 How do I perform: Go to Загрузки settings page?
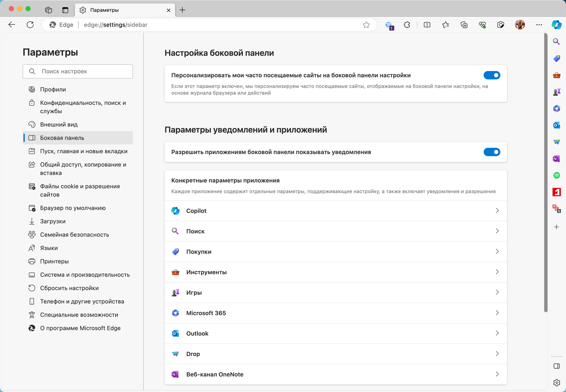pyautogui.click(x=53, y=221)
